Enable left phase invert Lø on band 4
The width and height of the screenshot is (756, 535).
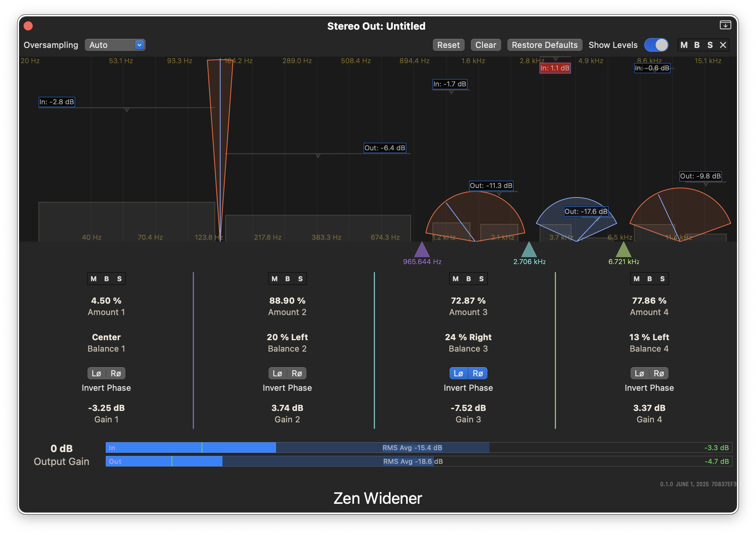(640, 373)
